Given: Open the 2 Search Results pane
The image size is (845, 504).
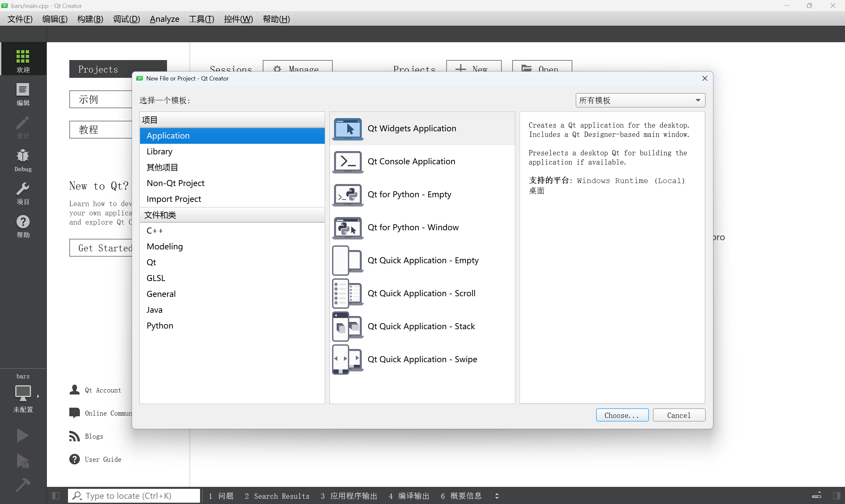Looking at the screenshot, I should point(277,496).
